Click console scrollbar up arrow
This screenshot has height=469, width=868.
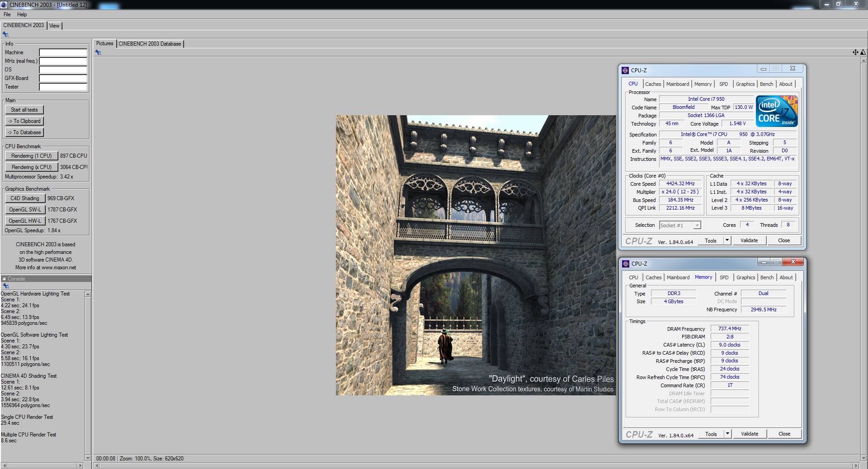tap(88, 294)
